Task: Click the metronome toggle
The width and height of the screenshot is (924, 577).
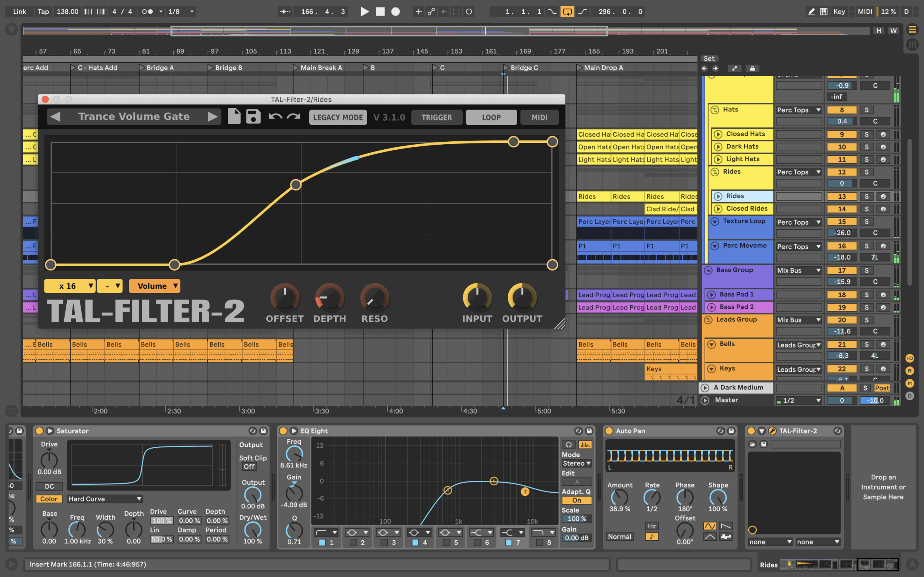Action: [x=147, y=12]
